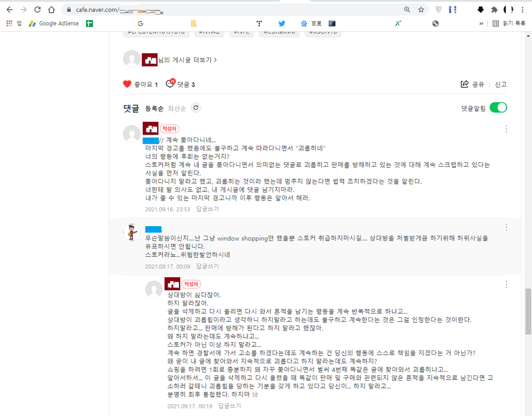
Task: Toggle the 댓글알림 notification switch
Action: point(498,108)
